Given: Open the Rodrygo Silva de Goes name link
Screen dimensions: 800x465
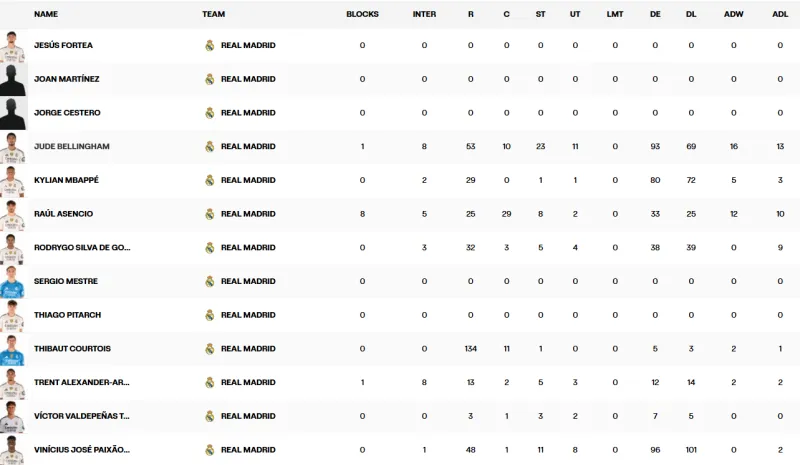Looking at the screenshot, I should pos(82,248).
